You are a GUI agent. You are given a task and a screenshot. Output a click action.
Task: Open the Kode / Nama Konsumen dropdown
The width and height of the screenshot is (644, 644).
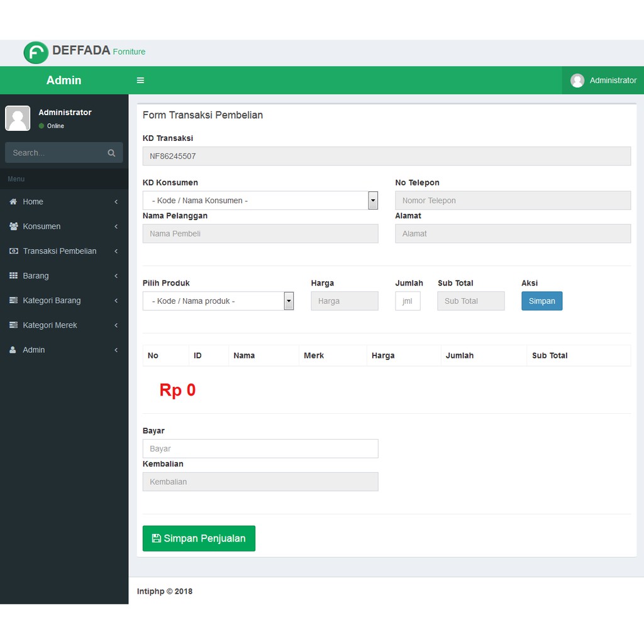tap(260, 201)
